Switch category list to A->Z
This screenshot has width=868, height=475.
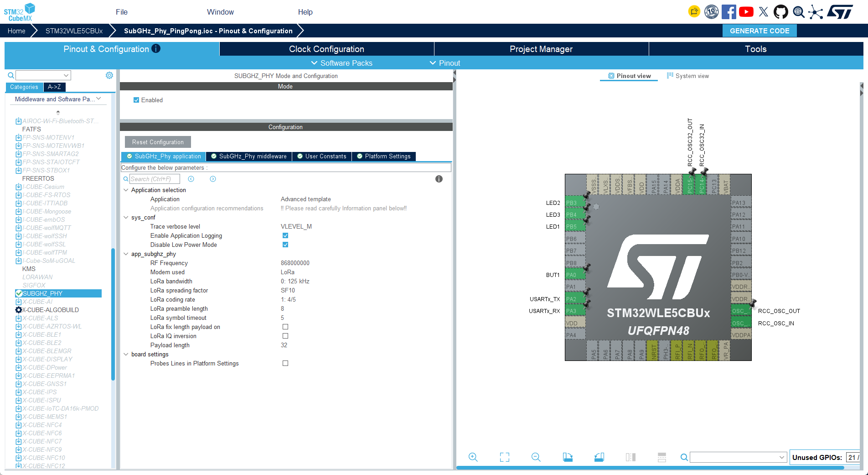coord(54,87)
